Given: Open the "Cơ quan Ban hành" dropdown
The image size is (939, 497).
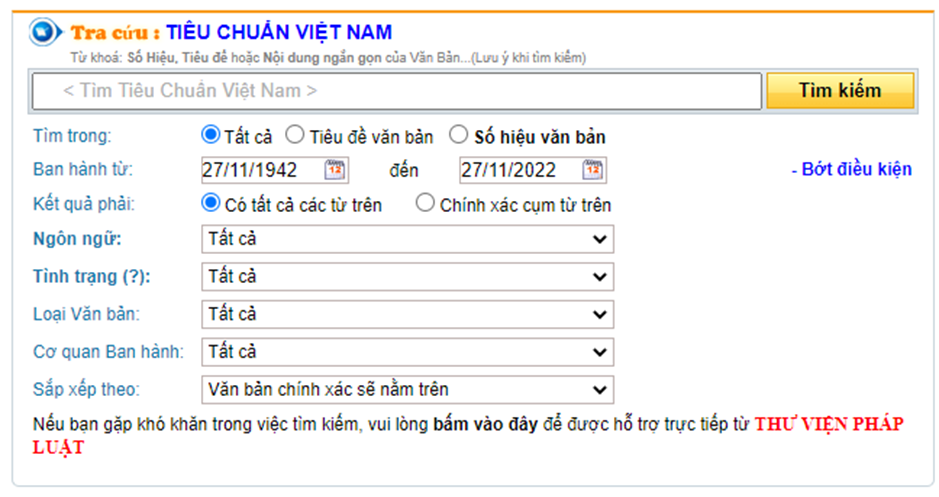Looking at the screenshot, I should pos(407,352).
